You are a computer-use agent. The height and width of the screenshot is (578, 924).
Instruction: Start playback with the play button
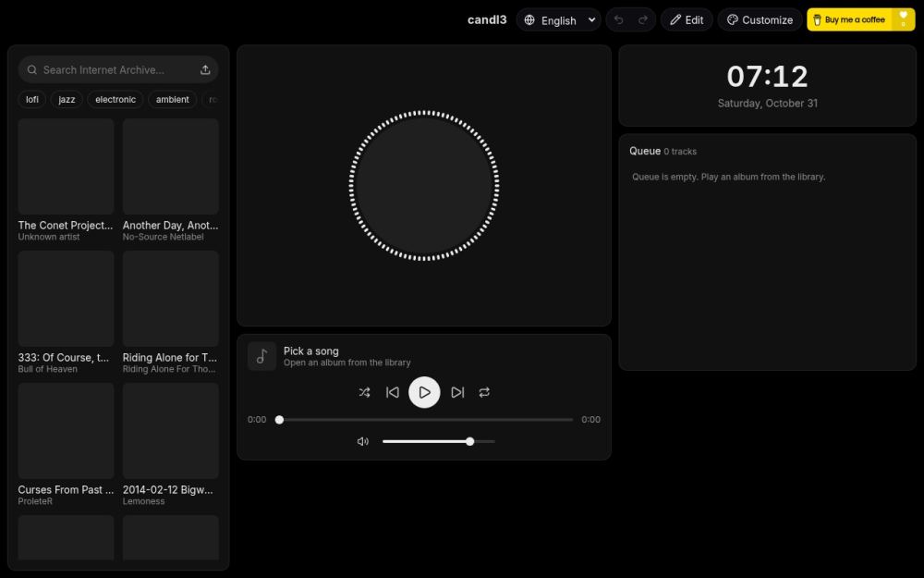[x=424, y=392]
